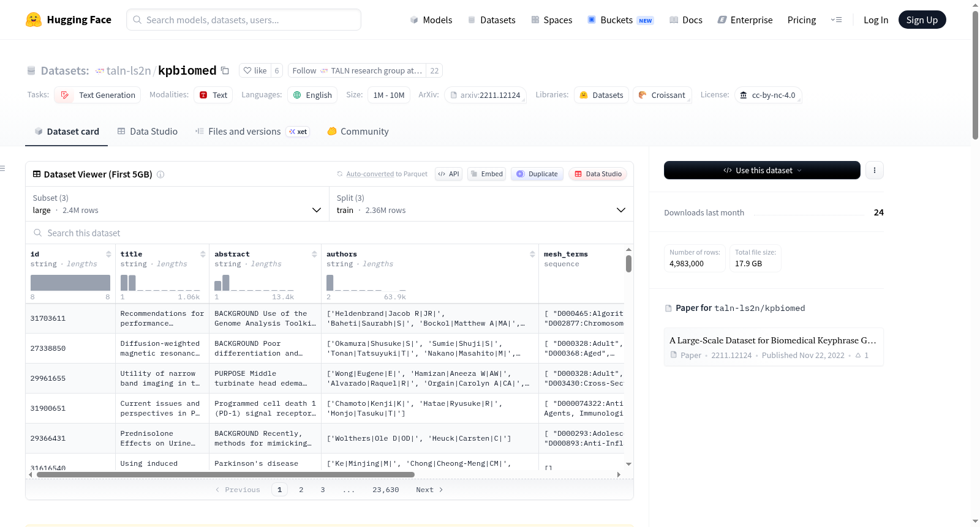Click the search magnifier in dataset search
Viewport: 980px width, 527px height.
[38, 233]
